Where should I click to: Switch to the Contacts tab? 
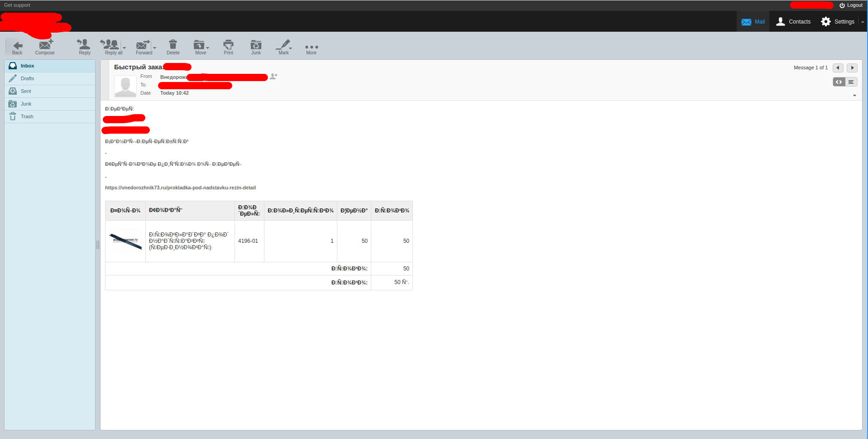click(x=793, y=21)
